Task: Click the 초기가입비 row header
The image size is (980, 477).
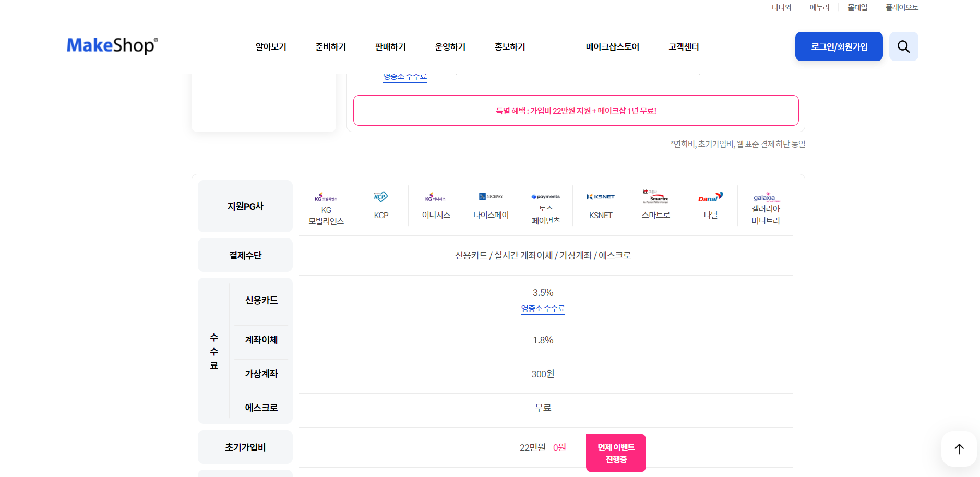Action: click(x=245, y=447)
